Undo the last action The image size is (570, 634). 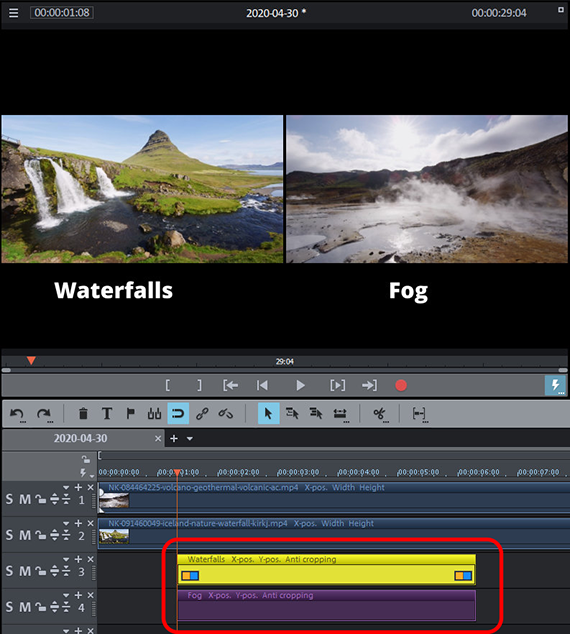click(x=17, y=414)
